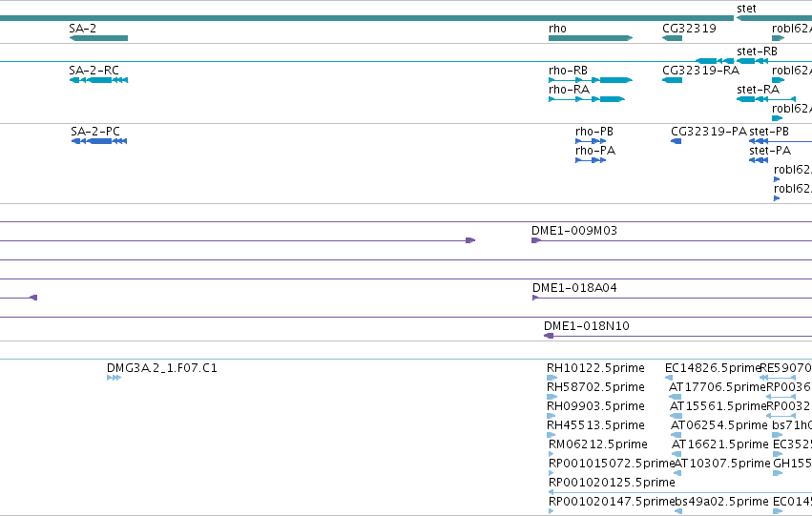812x516 pixels.
Task: Click the DMG3A.2_1.F07.C1 EST label
Action: (162, 368)
